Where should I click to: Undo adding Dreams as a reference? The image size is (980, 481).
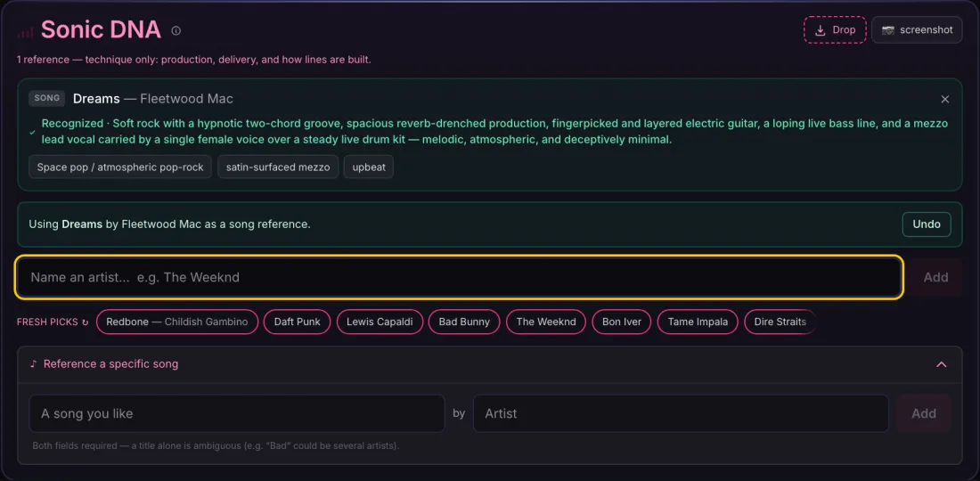pyautogui.click(x=927, y=224)
